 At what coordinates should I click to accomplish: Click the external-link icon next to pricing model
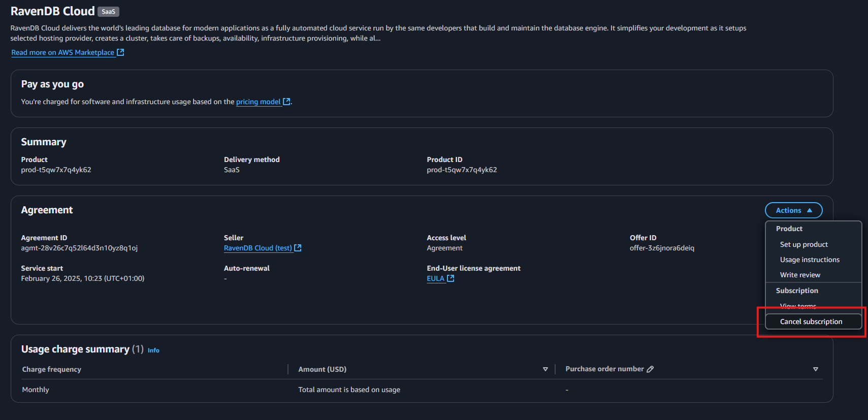point(286,102)
